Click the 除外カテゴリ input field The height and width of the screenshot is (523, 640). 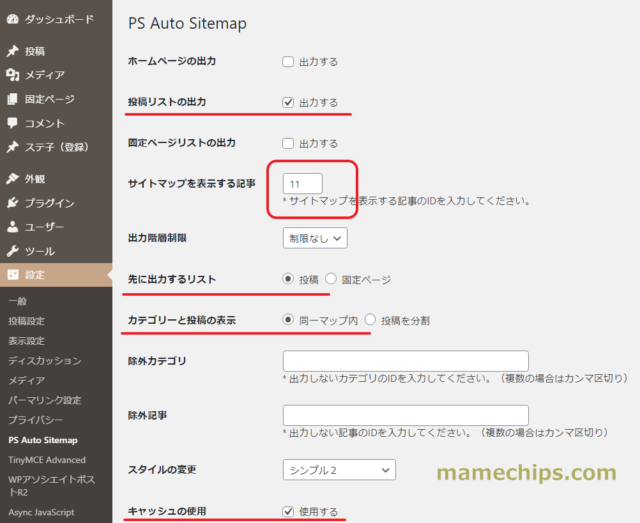(406, 361)
